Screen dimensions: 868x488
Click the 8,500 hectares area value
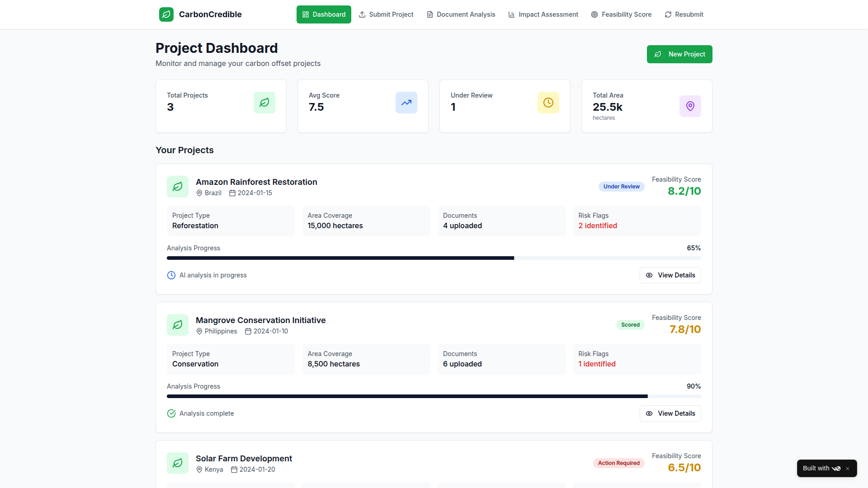point(334,364)
